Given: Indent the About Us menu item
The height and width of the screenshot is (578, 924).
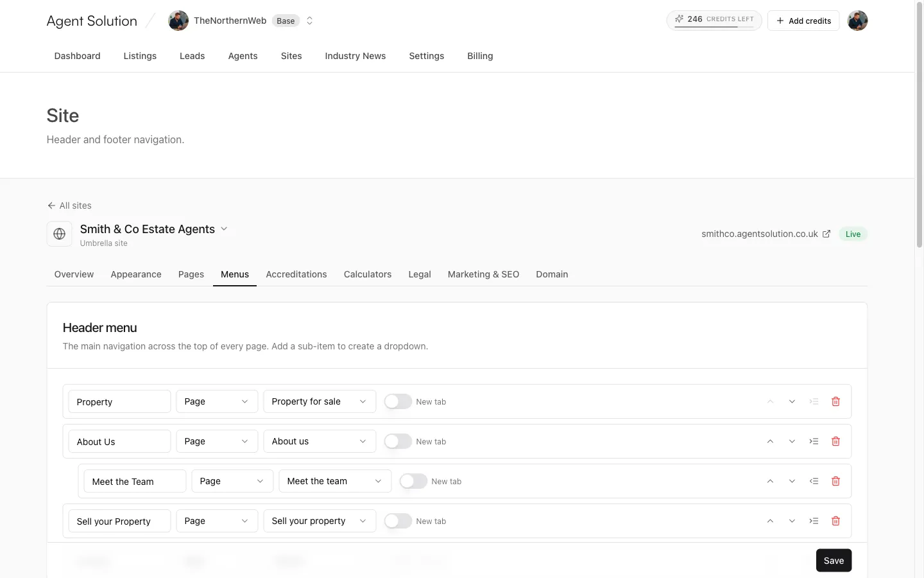Looking at the screenshot, I should point(814,441).
